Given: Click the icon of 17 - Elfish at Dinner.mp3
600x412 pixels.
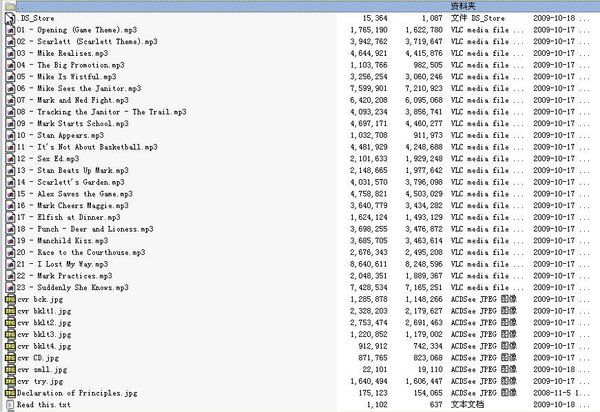Looking at the screenshot, I should pyautogui.click(x=10, y=217).
